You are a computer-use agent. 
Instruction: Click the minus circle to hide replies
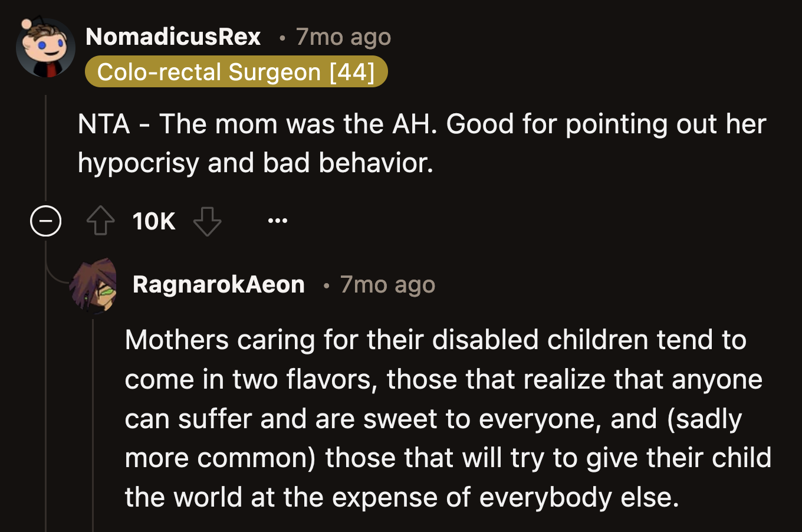tap(45, 221)
